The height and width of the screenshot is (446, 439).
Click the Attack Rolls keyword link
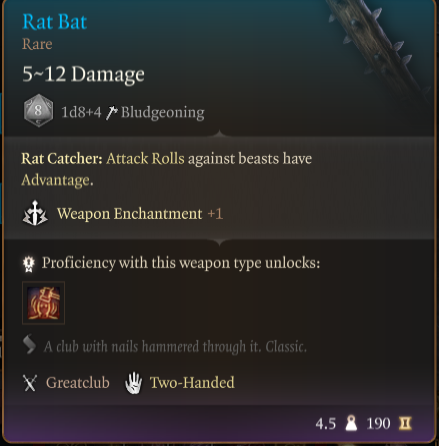145,159
